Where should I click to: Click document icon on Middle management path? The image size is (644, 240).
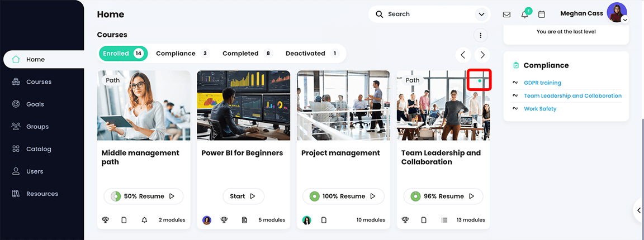click(124, 220)
